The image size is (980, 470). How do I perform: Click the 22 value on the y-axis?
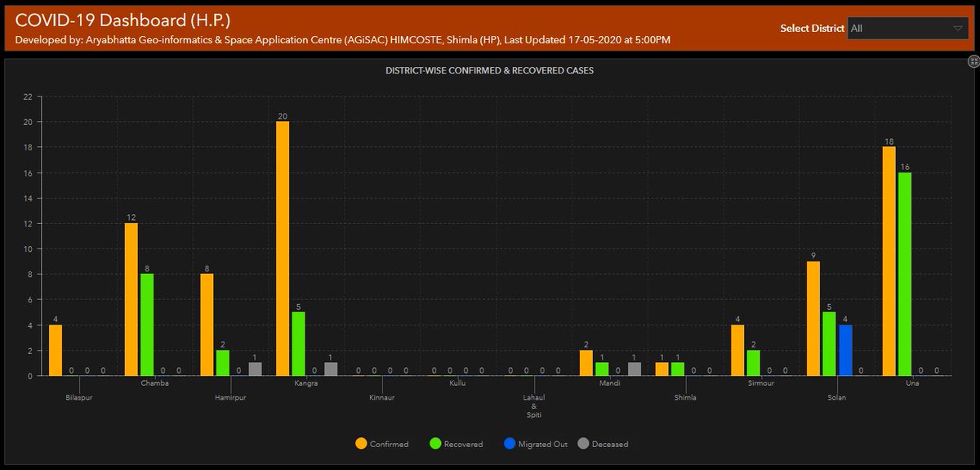click(x=28, y=96)
